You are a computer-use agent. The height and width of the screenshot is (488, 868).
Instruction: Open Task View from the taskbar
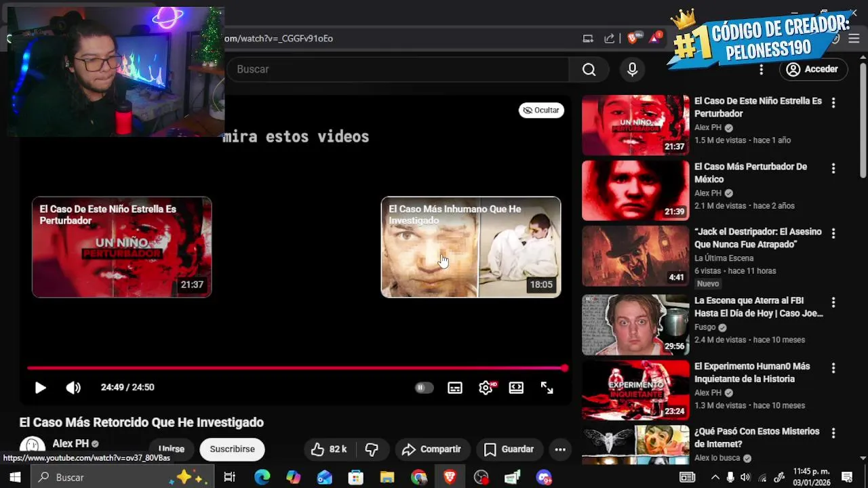229,477
